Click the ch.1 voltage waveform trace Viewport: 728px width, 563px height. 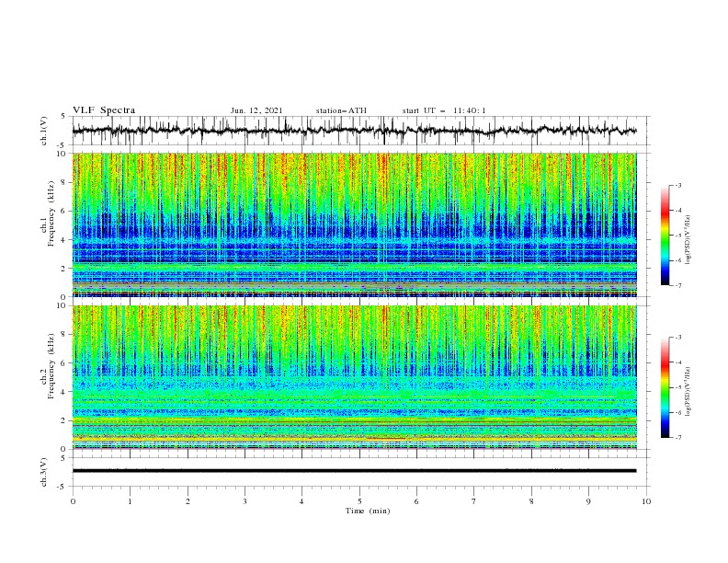(x=354, y=131)
